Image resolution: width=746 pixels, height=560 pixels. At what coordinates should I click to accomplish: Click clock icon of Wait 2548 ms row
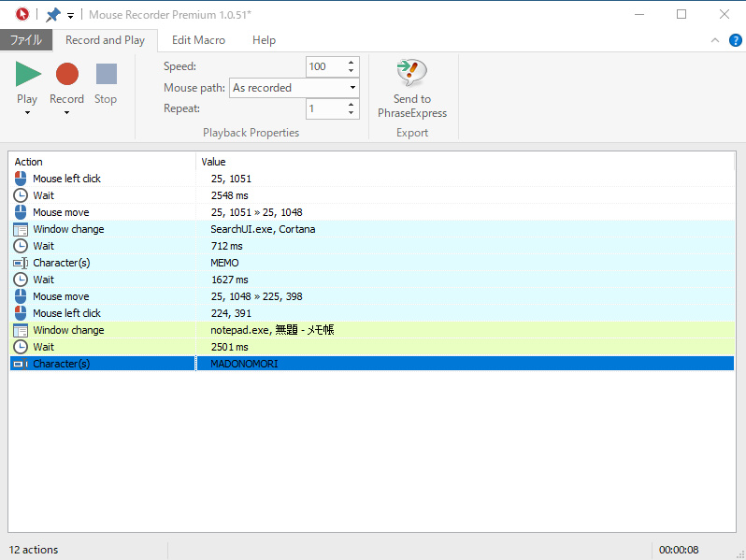[x=21, y=195]
